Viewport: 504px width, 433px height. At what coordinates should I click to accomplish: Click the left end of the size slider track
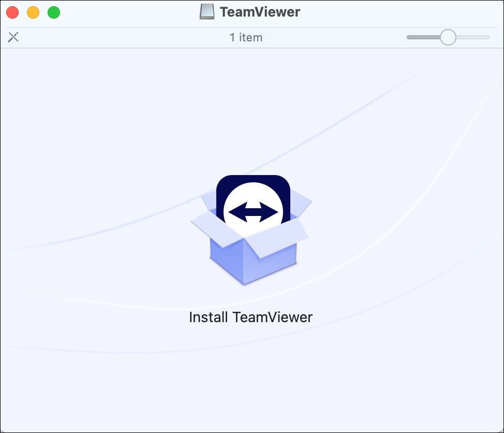pos(409,37)
